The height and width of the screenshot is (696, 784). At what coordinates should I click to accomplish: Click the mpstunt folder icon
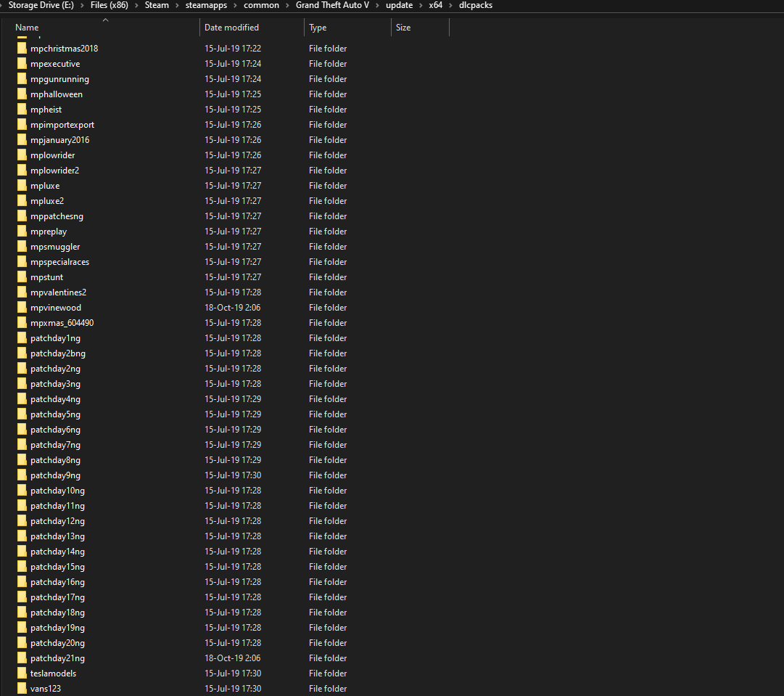click(22, 277)
